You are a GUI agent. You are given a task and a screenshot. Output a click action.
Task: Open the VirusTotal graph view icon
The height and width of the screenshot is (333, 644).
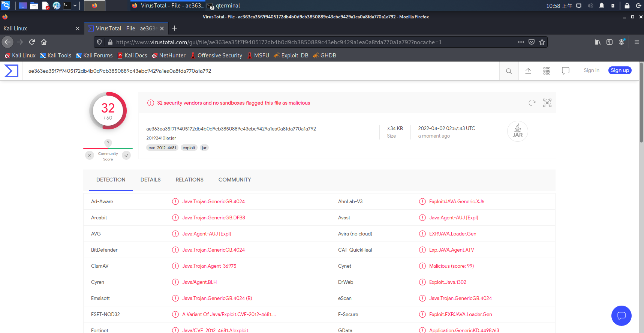tap(547, 103)
